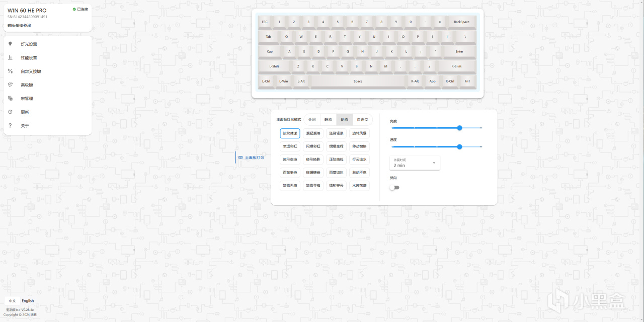Open 高级键 via its cards icon
Image resolution: width=644 pixels, height=322 pixels.
[10, 85]
